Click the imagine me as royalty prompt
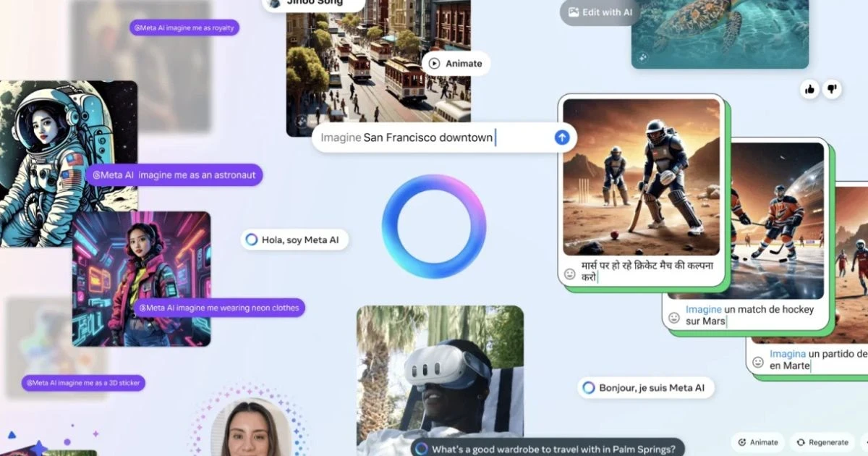868x456 pixels. coord(184,28)
